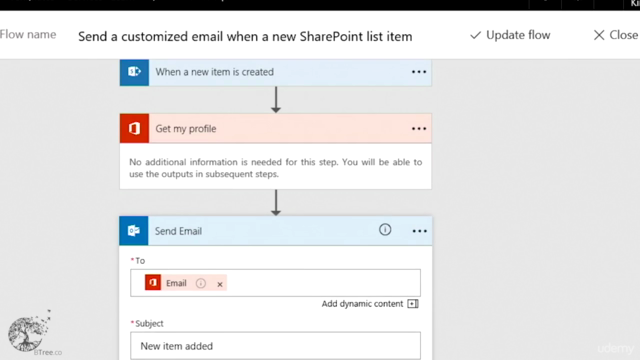Screen dimensions: 640x360
Task: Open info icon inside the Email token
Action: pyautogui.click(x=201, y=283)
